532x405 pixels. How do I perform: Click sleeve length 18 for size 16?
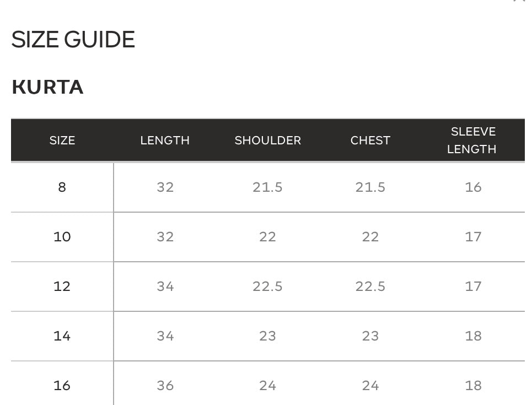pos(473,385)
